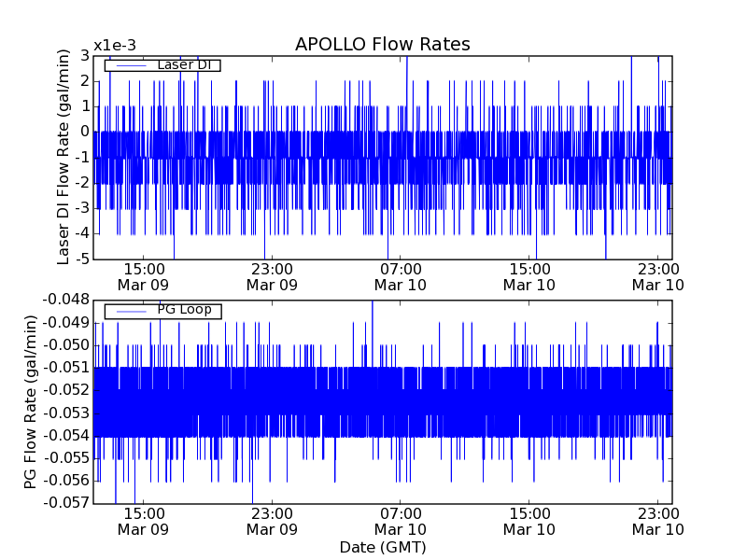Click the '-0.048' tick on PG y-axis
Viewport: 747px width, 560px height.
(x=65, y=300)
